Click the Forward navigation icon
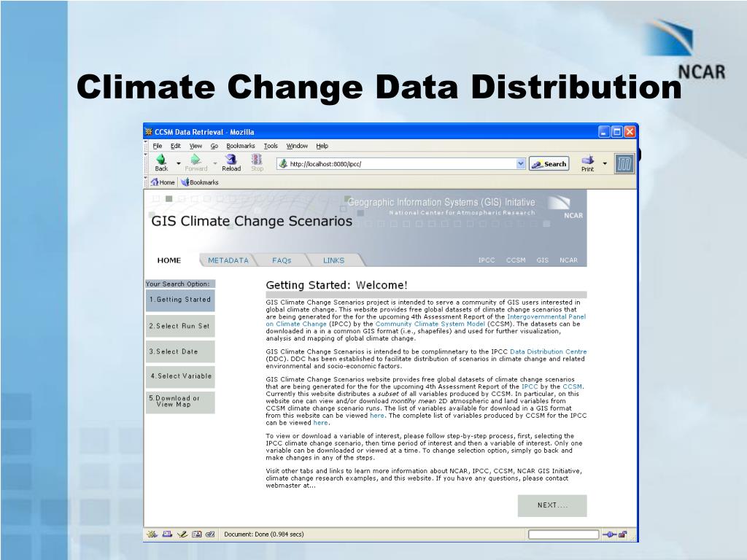This screenshot has height=560, width=747. (196, 160)
